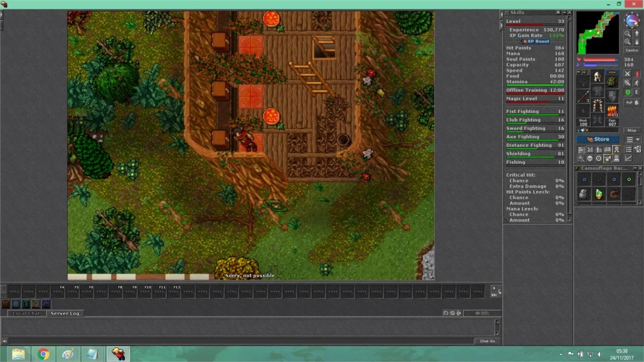644x362 pixels.
Task: Click the Skills panel vertical scrollbar
Action: [x=569, y=120]
